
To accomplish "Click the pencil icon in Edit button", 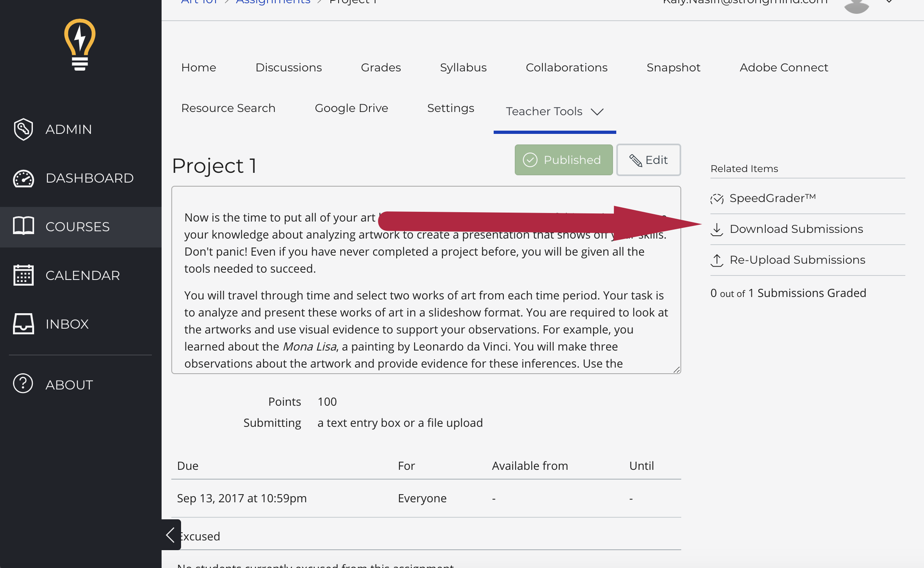I will click(635, 160).
